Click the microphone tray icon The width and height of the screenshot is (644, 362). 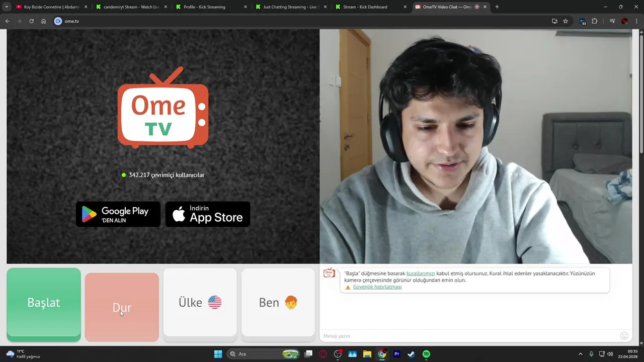pos(591,354)
